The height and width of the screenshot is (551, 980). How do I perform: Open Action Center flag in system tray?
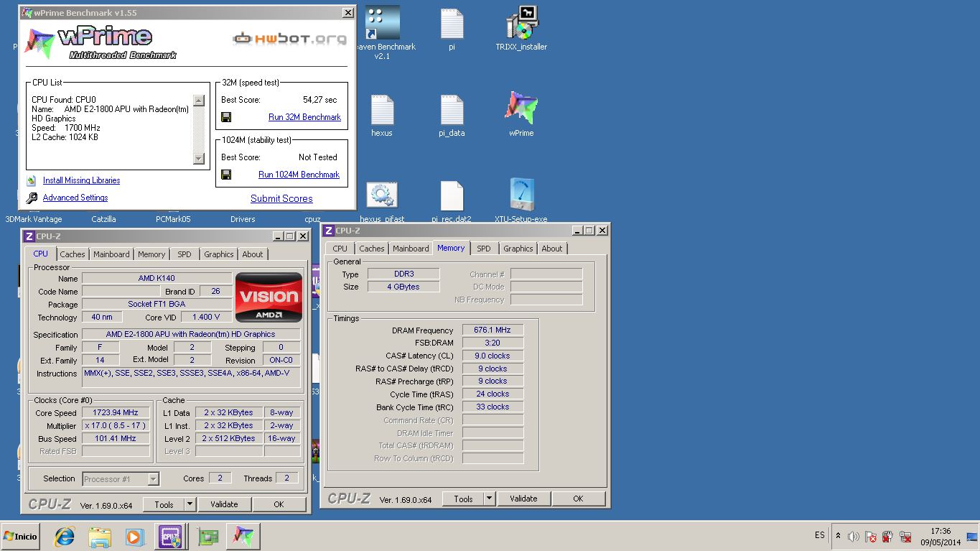click(x=871, y=537)
